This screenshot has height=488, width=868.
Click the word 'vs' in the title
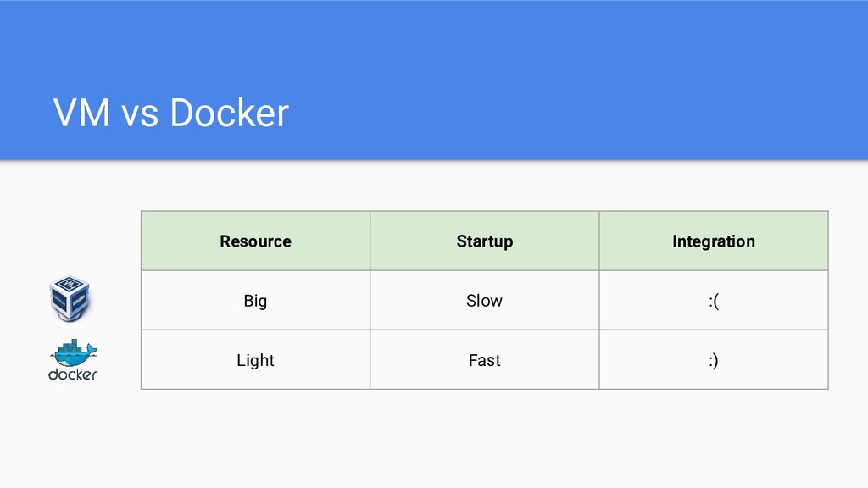click(138, 113)
